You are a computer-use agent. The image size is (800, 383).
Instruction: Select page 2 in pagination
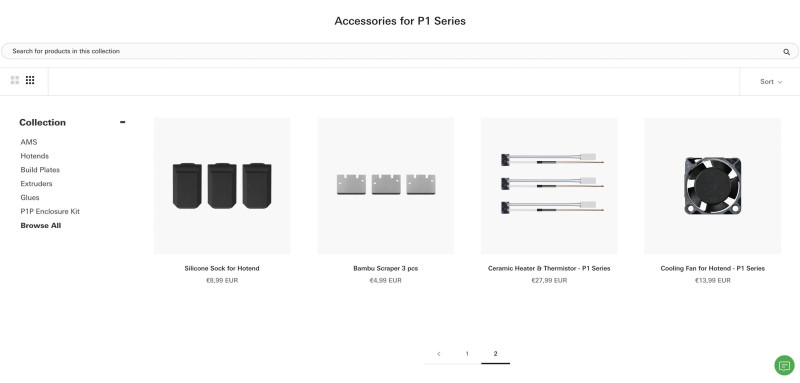[495, 353]
